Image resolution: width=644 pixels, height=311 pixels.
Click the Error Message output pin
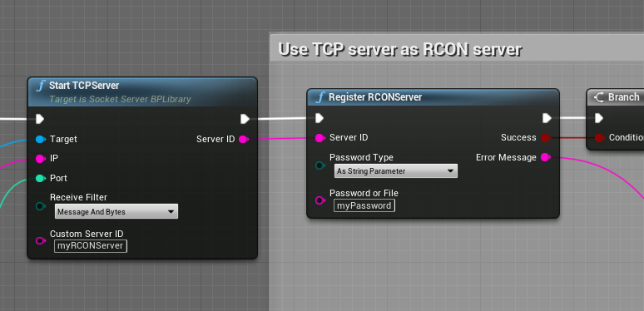(x=546, y=157)
